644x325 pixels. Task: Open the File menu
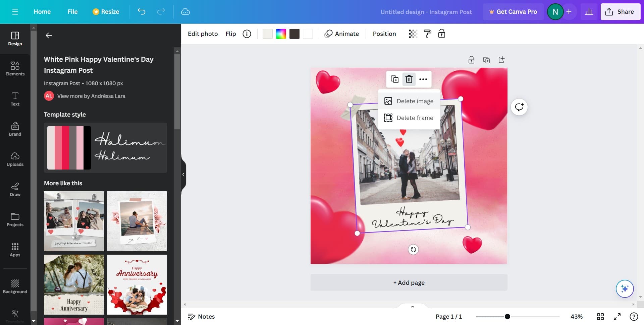point(72,11)
